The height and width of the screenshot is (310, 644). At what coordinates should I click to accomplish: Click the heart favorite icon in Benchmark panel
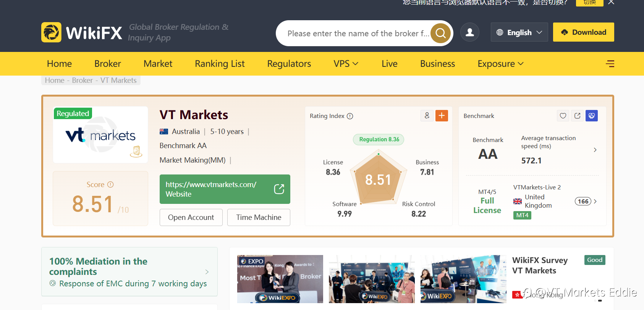(563, 116)
